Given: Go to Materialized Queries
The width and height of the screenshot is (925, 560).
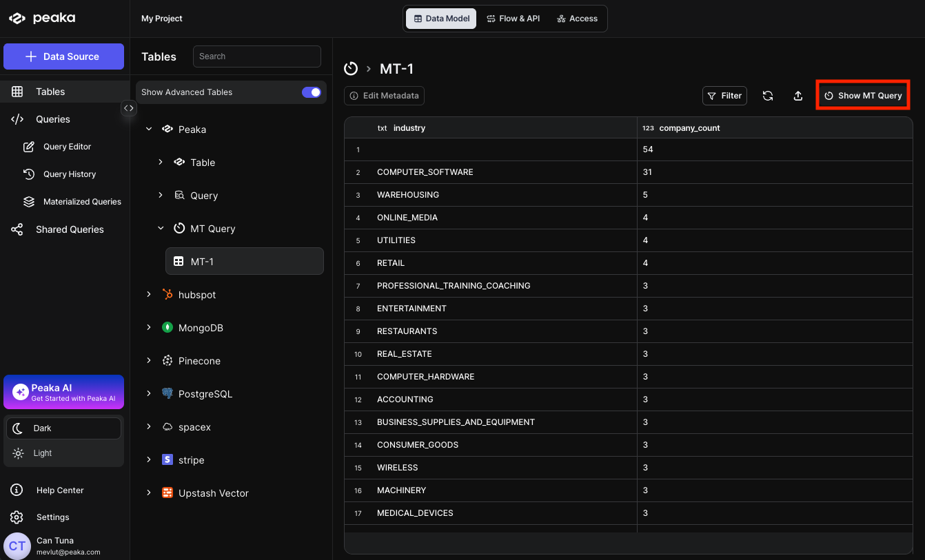Looking at the screenshot, I should (81, 202).
